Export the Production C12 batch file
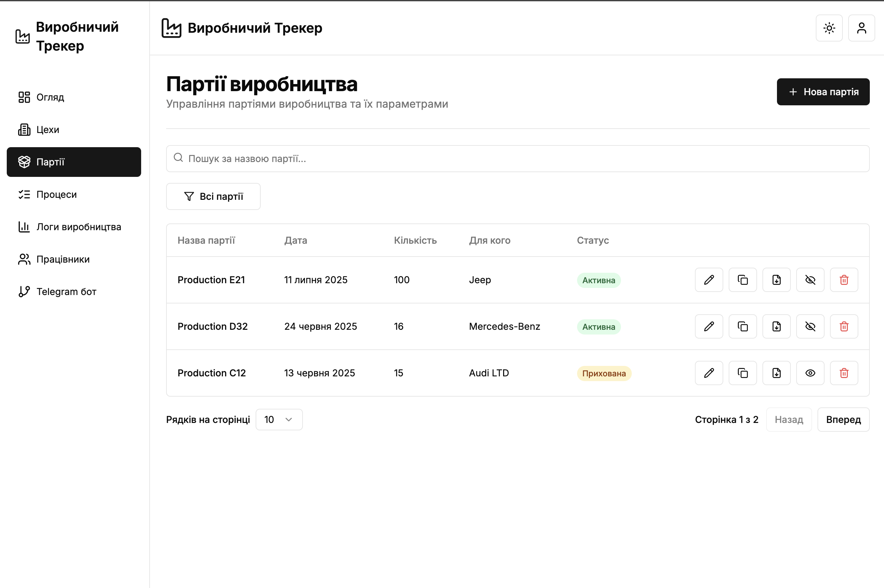Screen dimensions: 884x588 tap(776, 373)
